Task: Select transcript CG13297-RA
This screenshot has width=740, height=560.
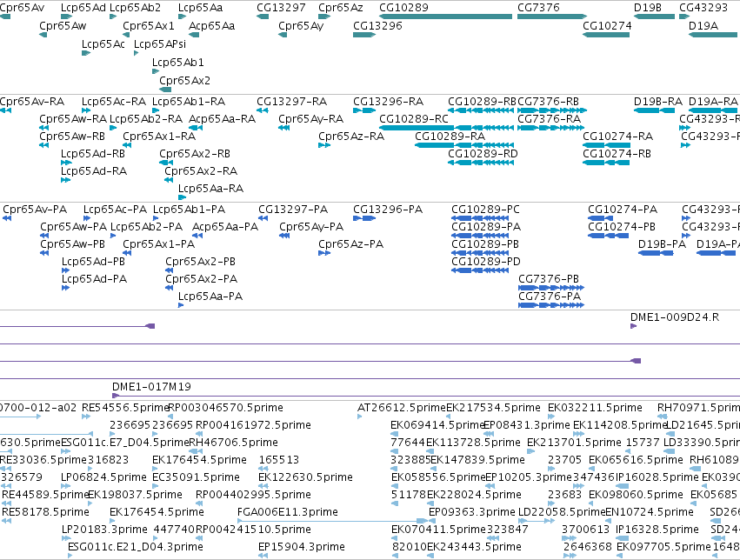Action: click(291, 102)
